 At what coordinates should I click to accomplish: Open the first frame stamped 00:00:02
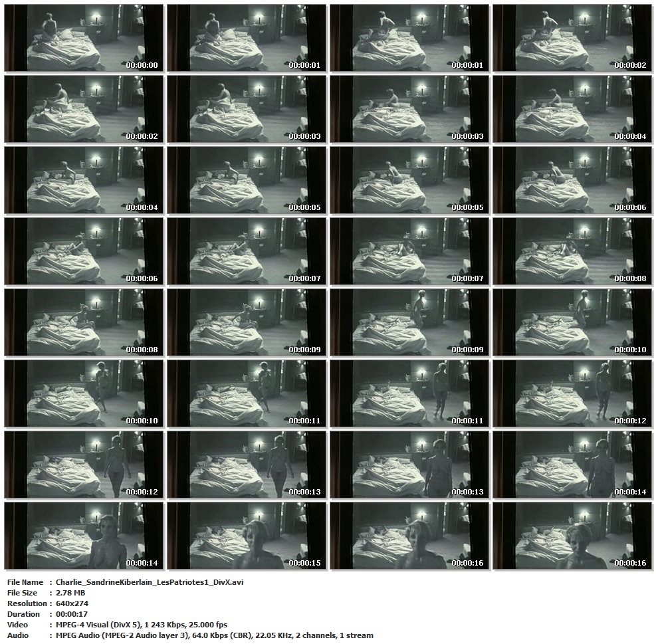(572, 38)
